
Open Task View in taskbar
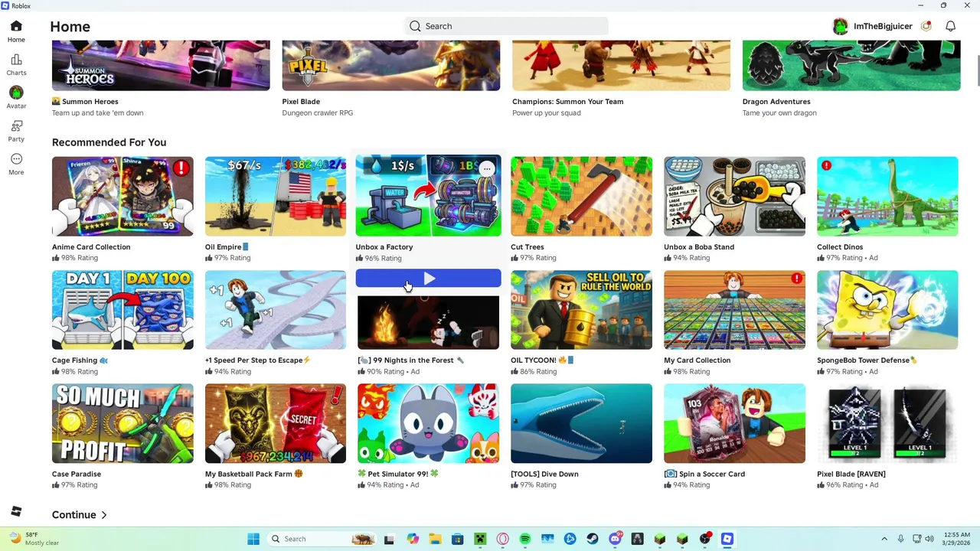pos(389,539)
